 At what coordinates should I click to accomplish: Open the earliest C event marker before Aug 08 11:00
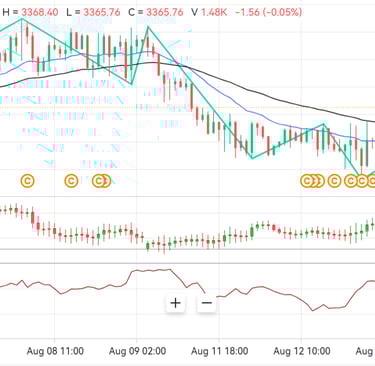click(x=27, y=181)
